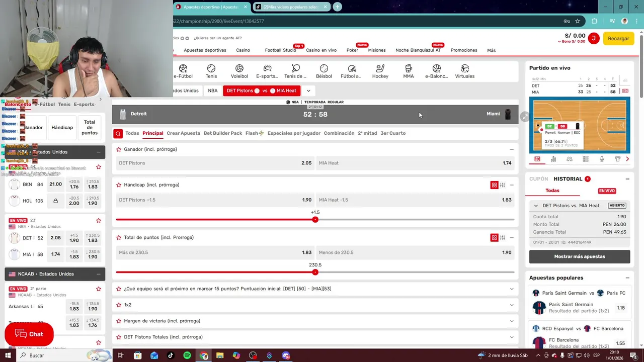This screenshot has width=644, height=362.
Task: Favorite the Margen de victoria market star
Action: [x=119, y=321]
